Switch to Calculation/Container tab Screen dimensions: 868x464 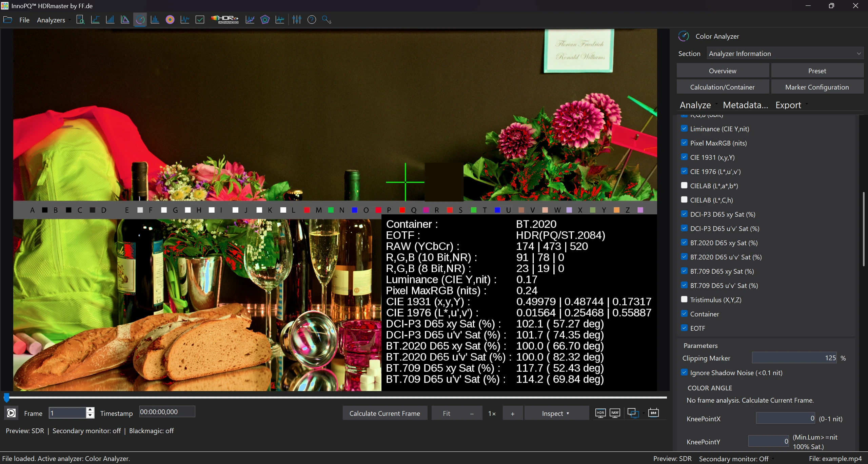[x=723, y=87]
